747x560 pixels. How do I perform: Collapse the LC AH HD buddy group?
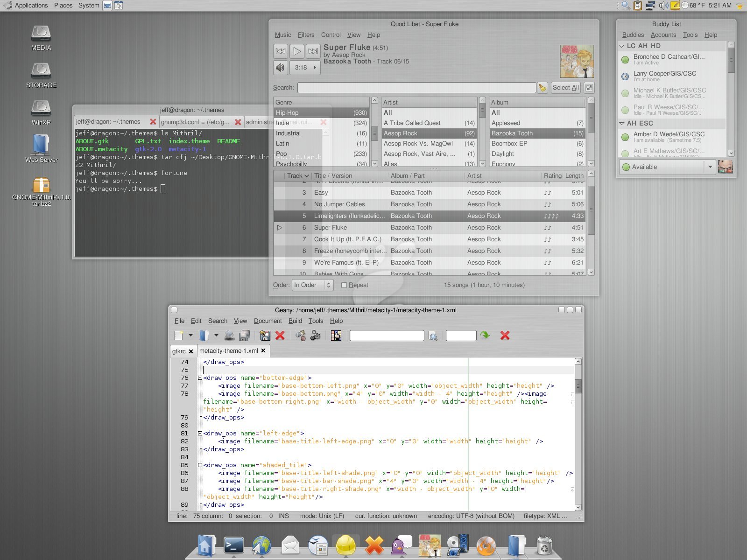tap(622, 46)
